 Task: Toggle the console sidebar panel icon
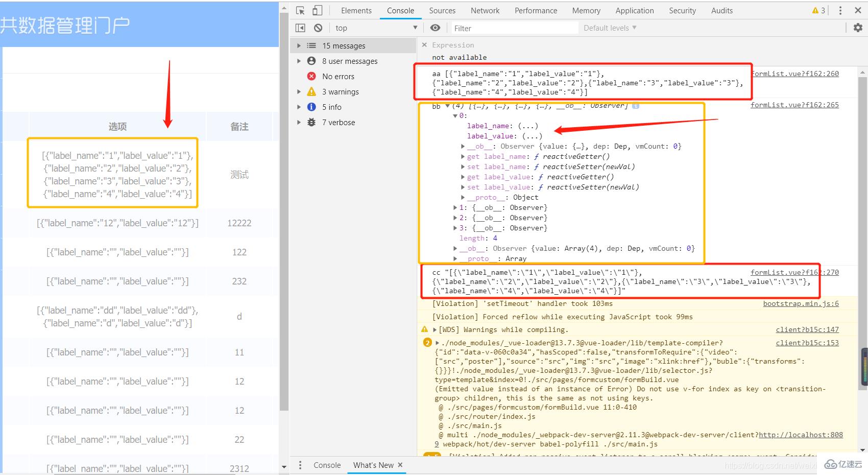pyautogui.click(x=300, y=28)
